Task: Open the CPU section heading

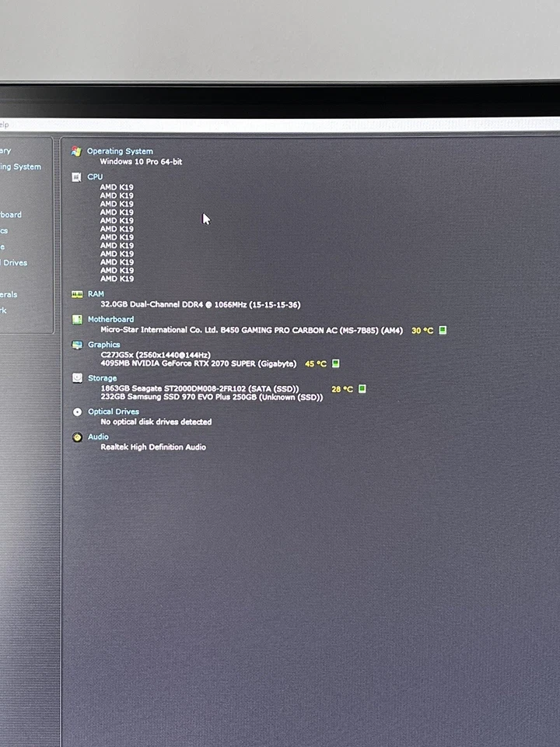Action: (95, 177)
